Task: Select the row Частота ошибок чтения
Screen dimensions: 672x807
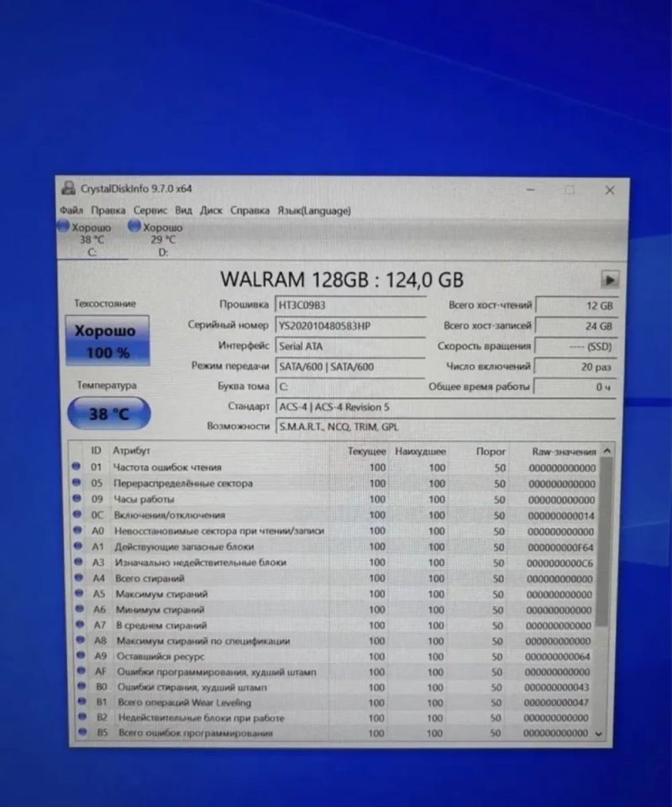Action: pyautogui.click(x=334, y=467)
